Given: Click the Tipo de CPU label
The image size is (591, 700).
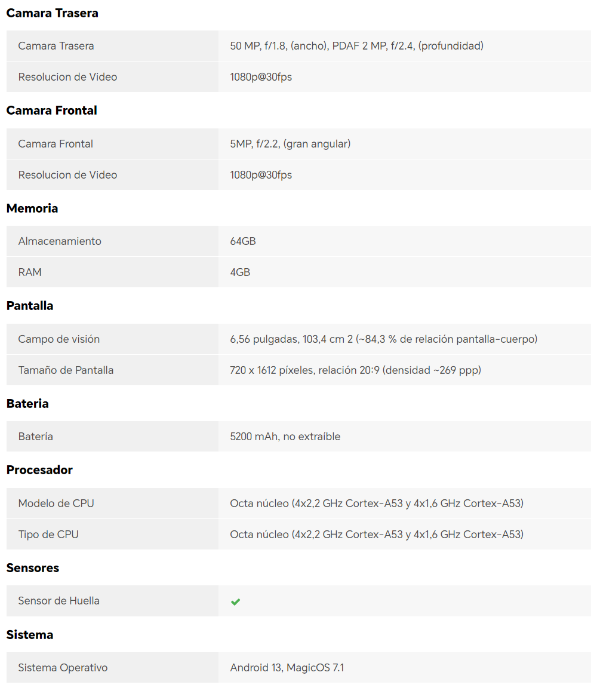Looking at the screenshot, I should [x=48, y=535].
